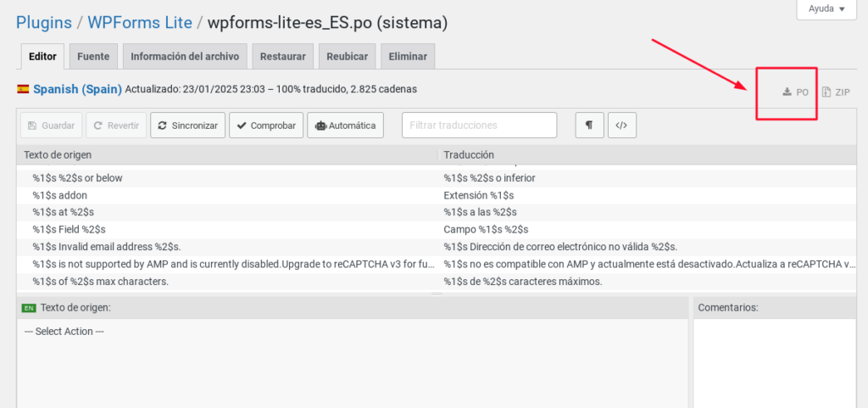Click inside the Comentarios panel
This screenshot has width=868, height=408.
click(x=775, y=363)
